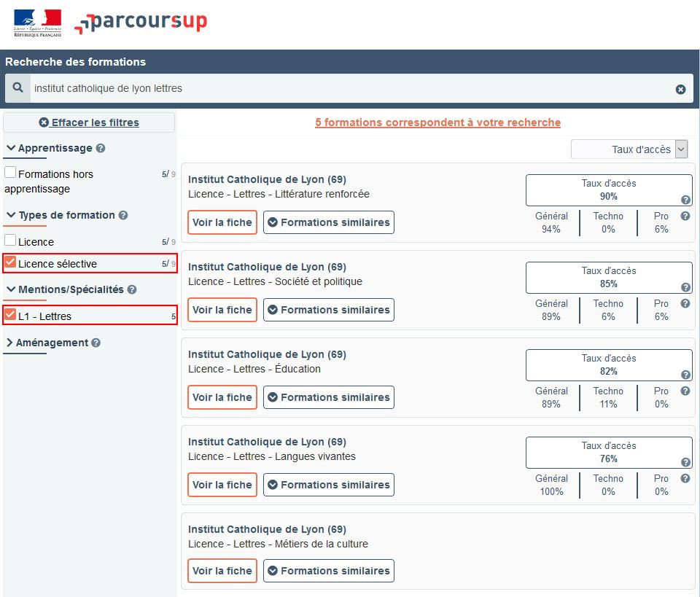Open Voir la fiche for Langues vivantes
700x597 pixels.
pos(222,485)
